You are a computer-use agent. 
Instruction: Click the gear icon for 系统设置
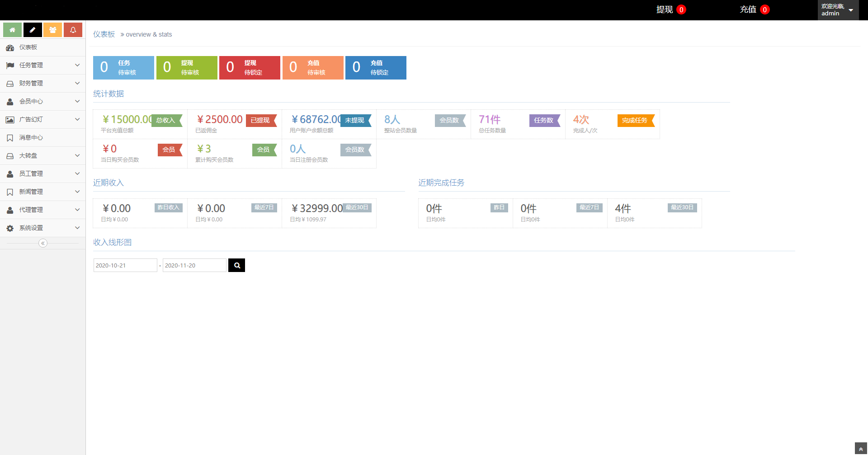(10, 228)
